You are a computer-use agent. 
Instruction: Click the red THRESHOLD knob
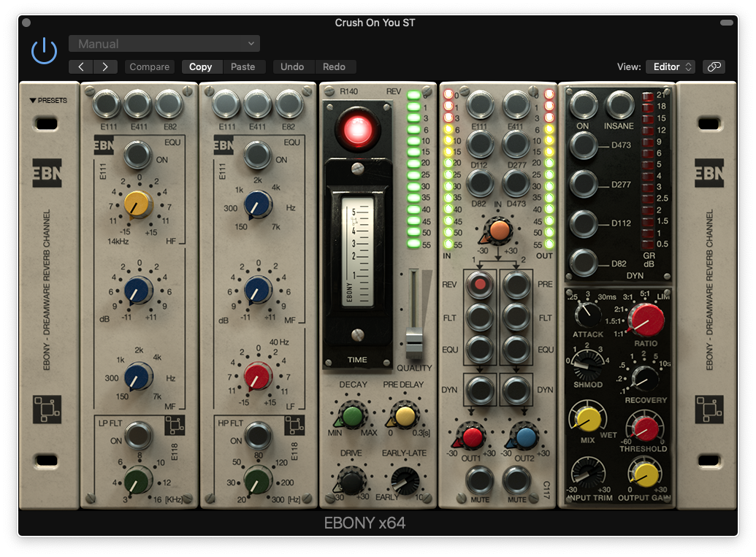pyautogui.click(x=645, y=429)
